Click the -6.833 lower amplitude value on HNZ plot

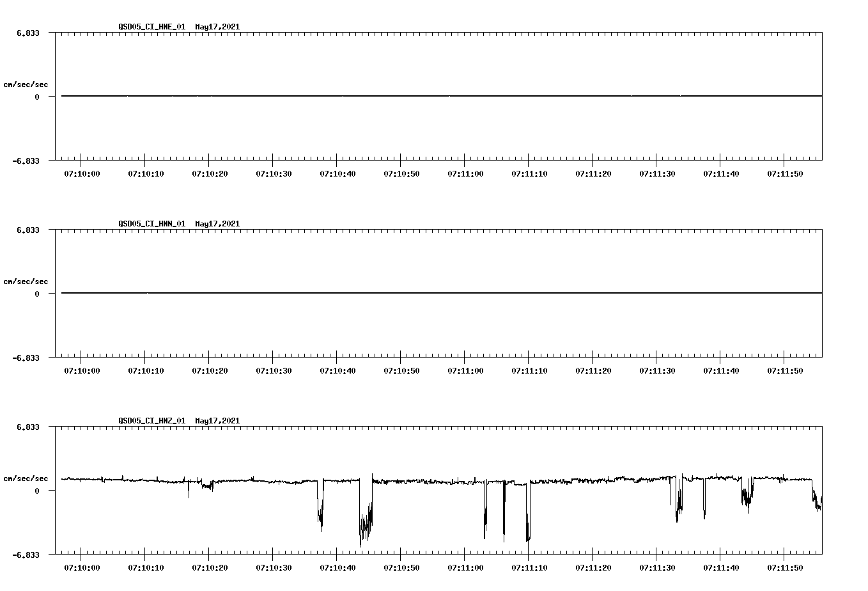(x=26, y=554)
